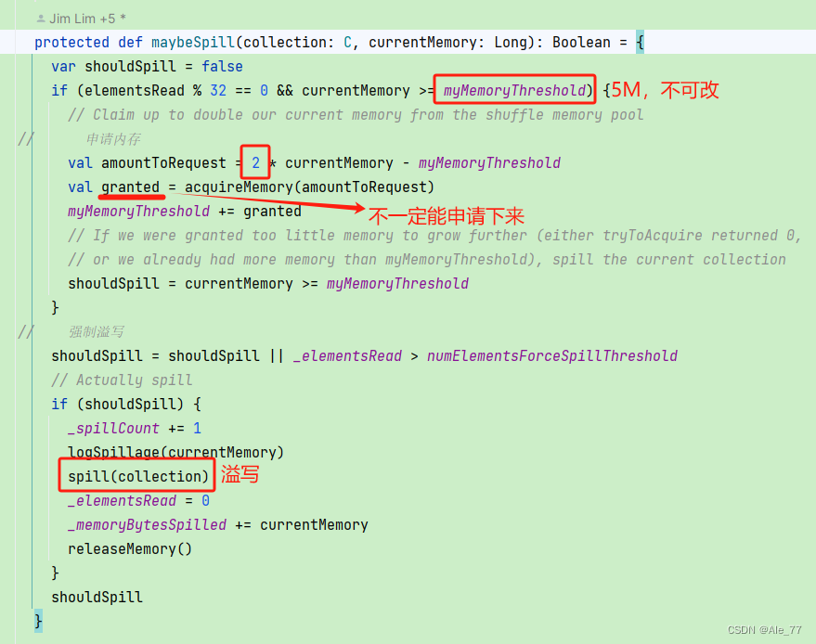
Task: Click the _memoryBytesSpilled variable
Action: click(x=148, y=525)
